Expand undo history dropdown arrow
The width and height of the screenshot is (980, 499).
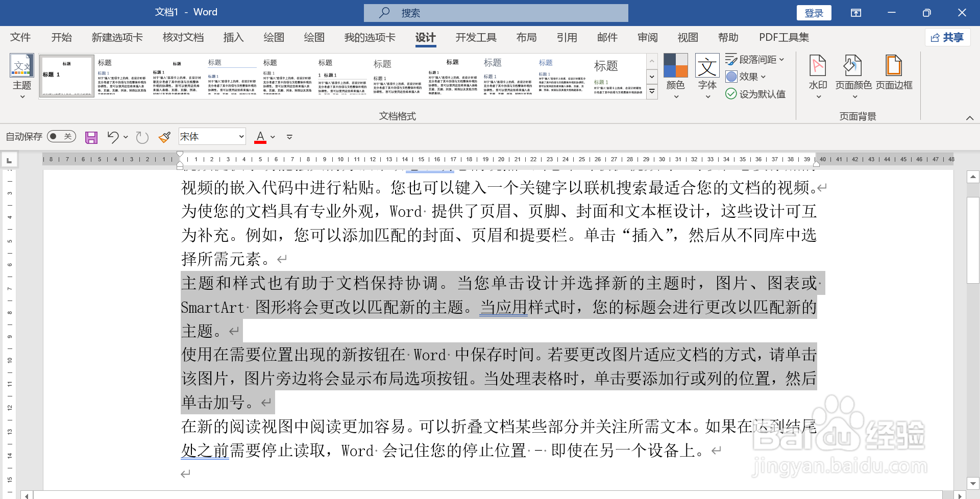126,137
